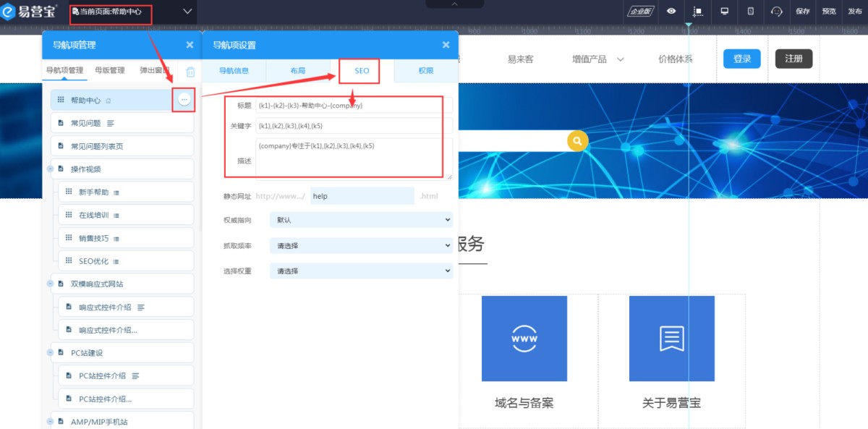
Task: Click the 静态网址 help input field
Action: [x=362, y=196]
